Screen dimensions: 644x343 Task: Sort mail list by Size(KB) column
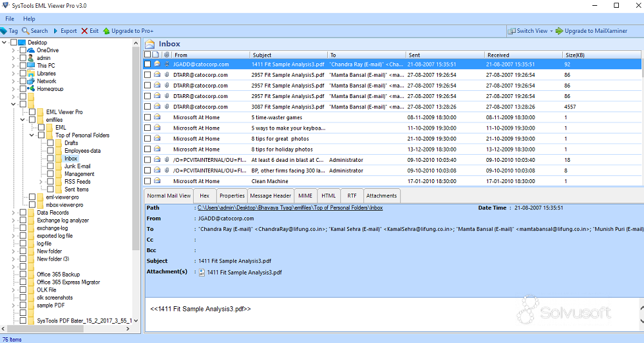click(601, 55)
